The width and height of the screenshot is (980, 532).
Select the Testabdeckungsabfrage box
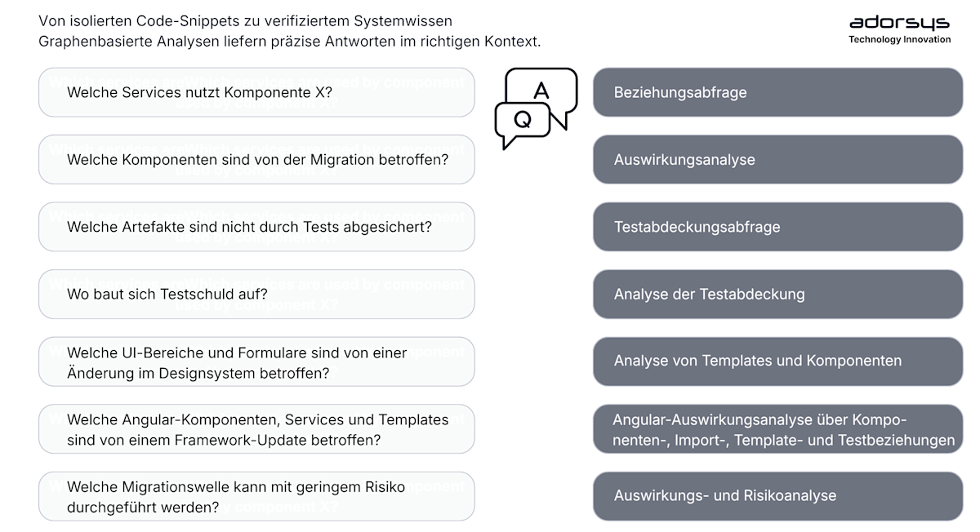click(778, 227)
